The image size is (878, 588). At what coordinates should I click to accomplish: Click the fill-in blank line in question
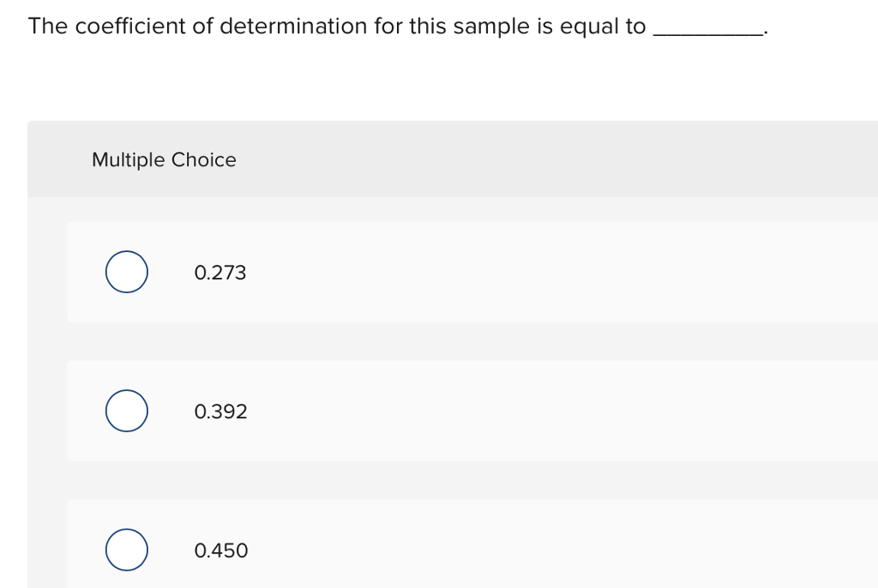[x=707, y=33]
